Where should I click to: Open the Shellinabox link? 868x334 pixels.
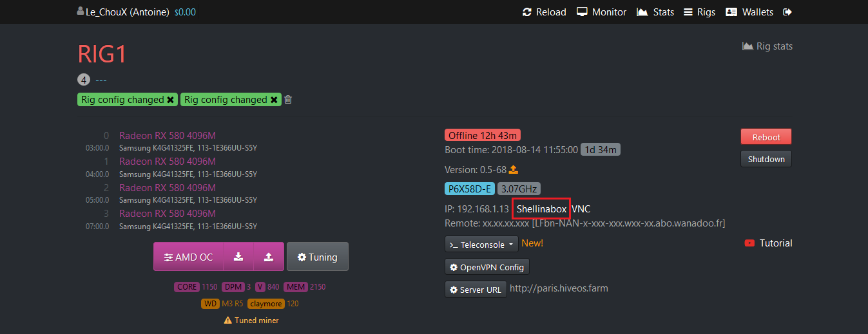tap(541, 209)
